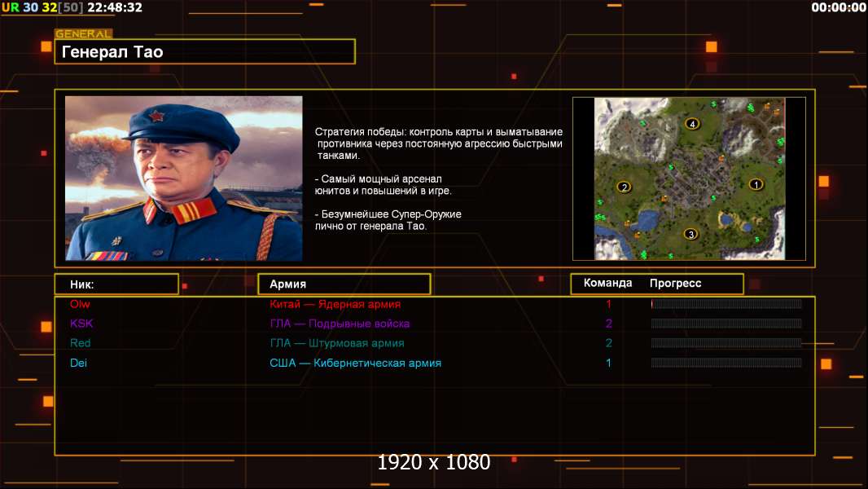Screen dimensions: 868x489
Task: Select player name 'KSK'
Action: point(81,324)
